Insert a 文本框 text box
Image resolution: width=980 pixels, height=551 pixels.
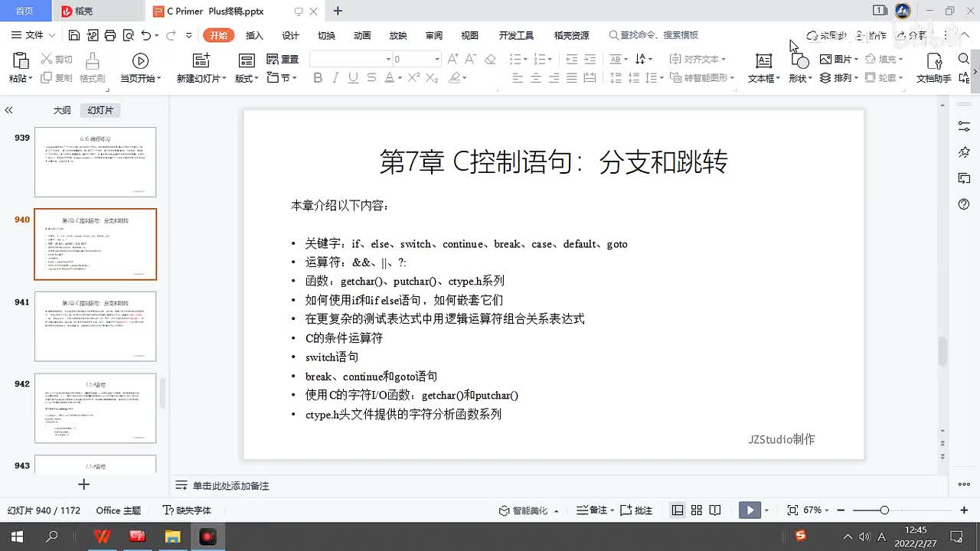(763, 67)
